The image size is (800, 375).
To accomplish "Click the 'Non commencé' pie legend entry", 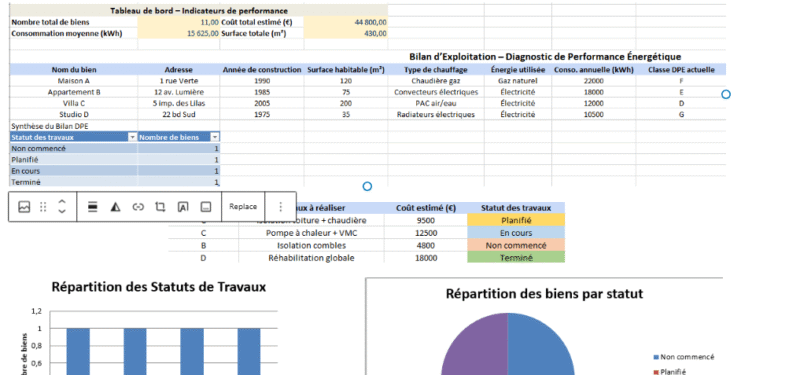I will [684, 357].
